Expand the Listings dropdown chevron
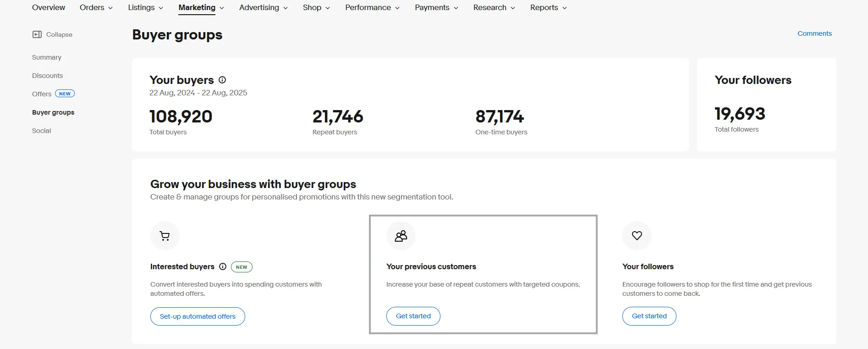 pos(161,8)
